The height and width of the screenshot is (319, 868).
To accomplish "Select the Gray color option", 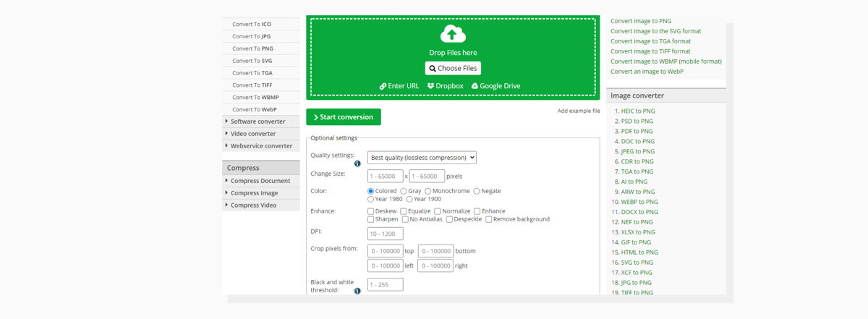I will click(404, 191).
